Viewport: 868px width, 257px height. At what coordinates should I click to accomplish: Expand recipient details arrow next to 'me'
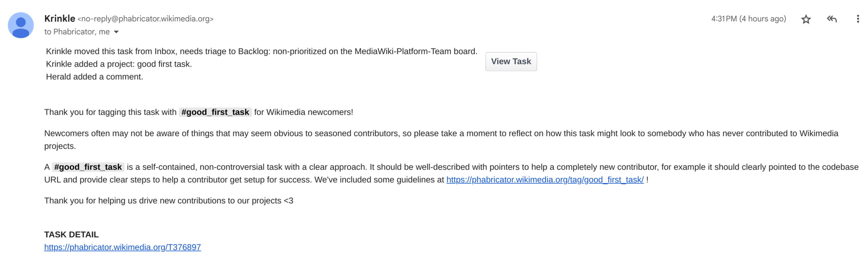click(116, 32)
